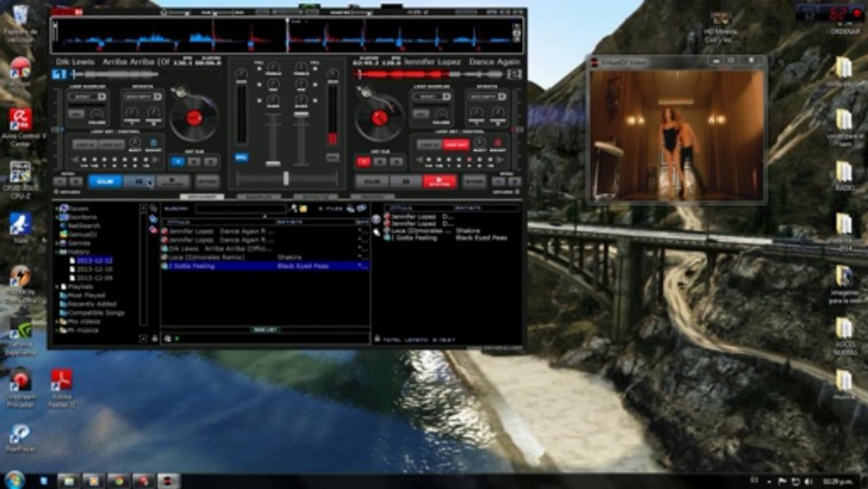Expand the Playlists node in browser tree
The image size is (868, 489).
click(57, 287)
